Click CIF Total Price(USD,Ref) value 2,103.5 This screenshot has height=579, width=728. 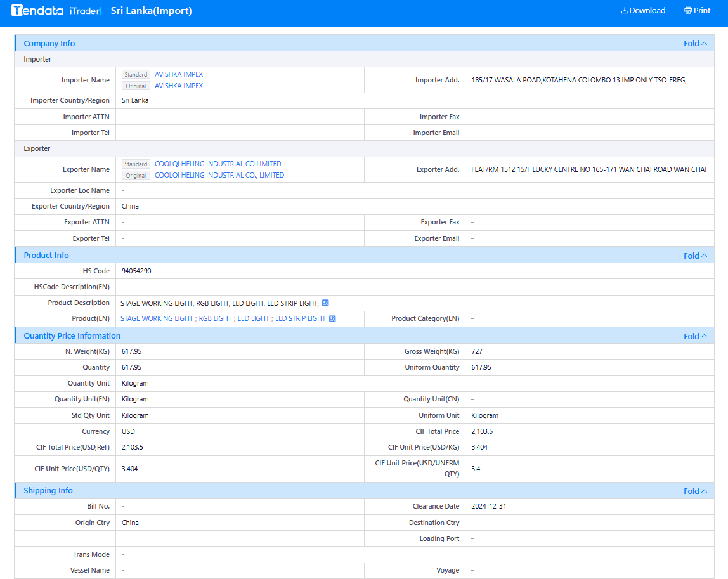(133, 447)
